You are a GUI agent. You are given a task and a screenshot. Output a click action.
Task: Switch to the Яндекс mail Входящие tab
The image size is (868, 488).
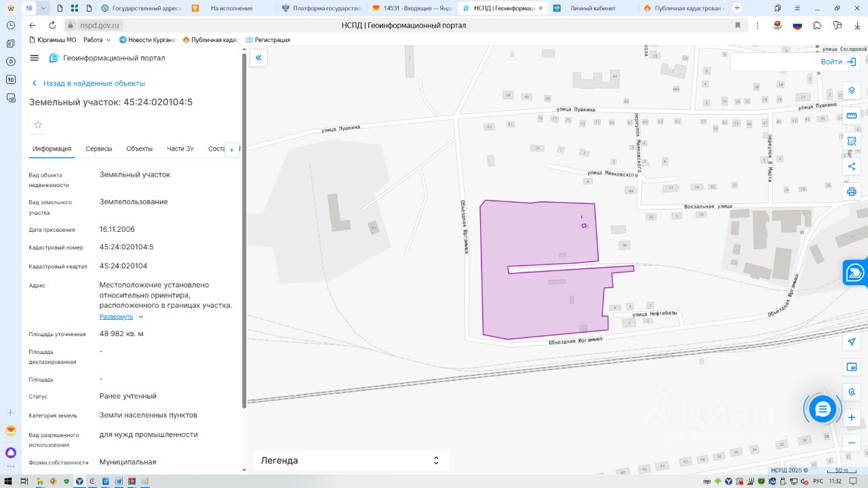pyautogui.click(x=412, y=8)
